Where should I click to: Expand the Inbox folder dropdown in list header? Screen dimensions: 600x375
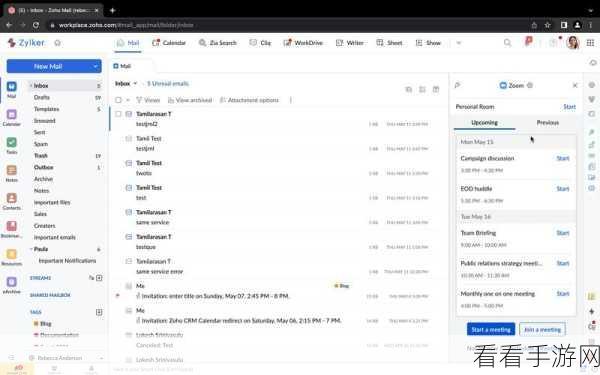[135, 83]
